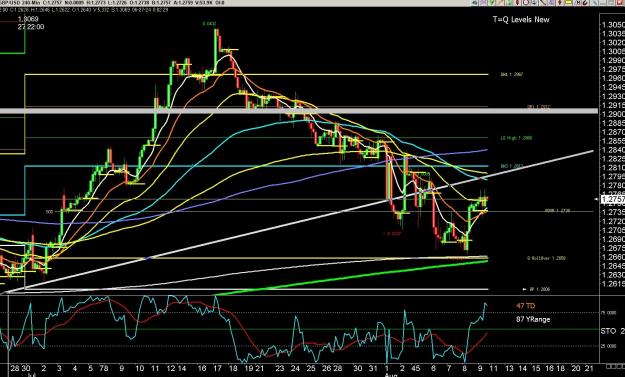Click the Q RollOver 1.2659 level label
The image size is (625, 377).
pos(546,258)
